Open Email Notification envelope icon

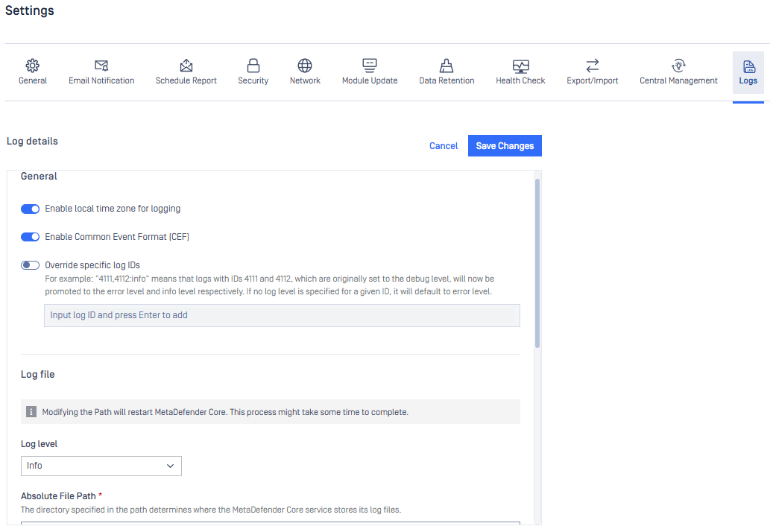(x=101, y=66)
